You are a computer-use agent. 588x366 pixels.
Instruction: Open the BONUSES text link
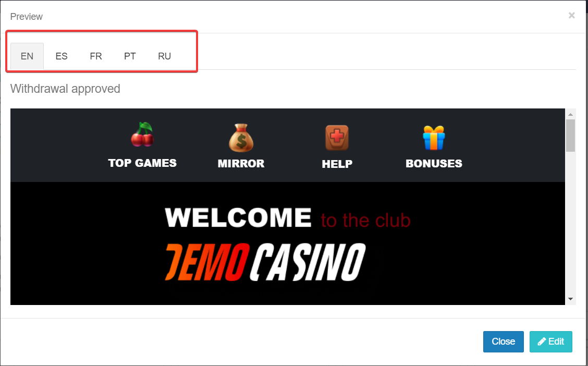(434, 164)
